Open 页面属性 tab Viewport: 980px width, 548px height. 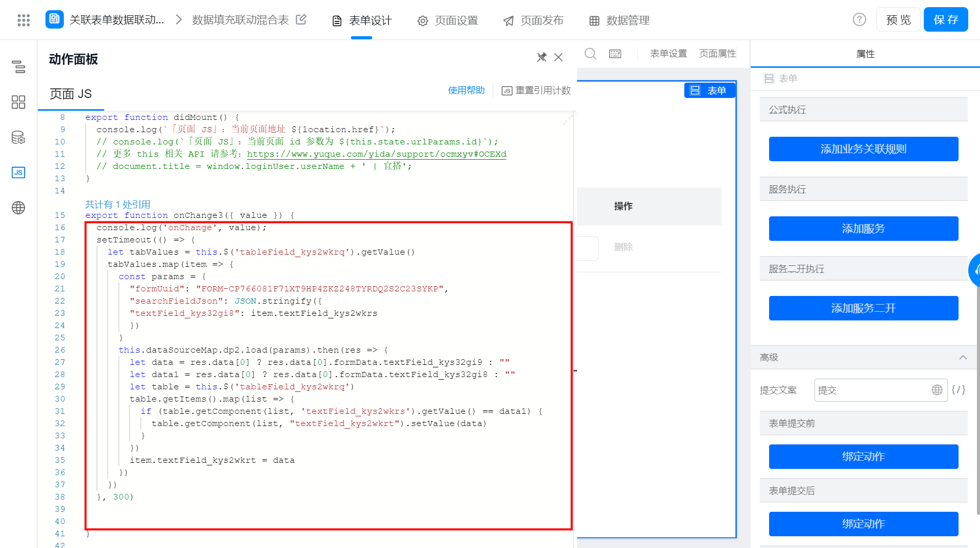point(718,54)
